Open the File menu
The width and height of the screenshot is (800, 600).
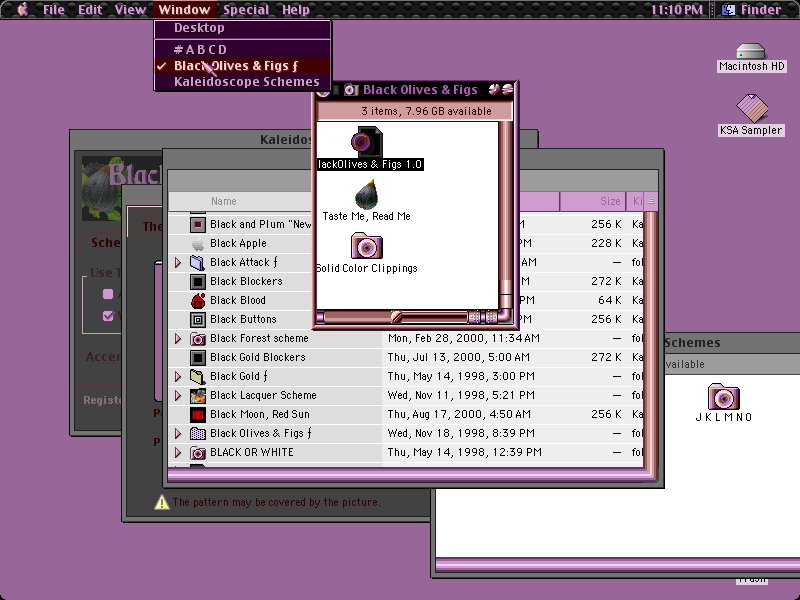coord(54,9)
